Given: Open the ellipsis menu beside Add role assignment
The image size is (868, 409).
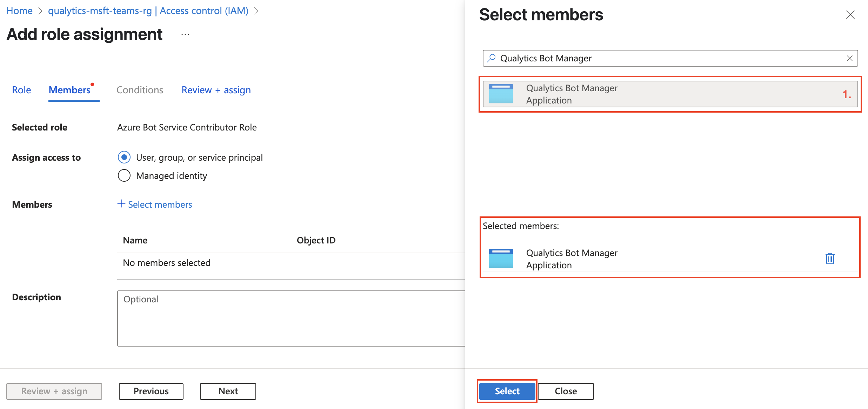Looking at the screenshot, I should coord(185,34).
